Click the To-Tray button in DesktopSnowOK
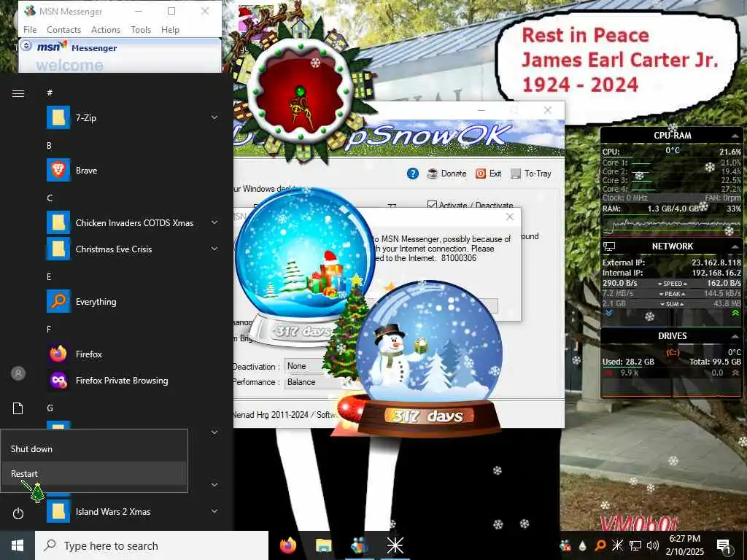This screenshot has height=560, width=747. [531, 174]
